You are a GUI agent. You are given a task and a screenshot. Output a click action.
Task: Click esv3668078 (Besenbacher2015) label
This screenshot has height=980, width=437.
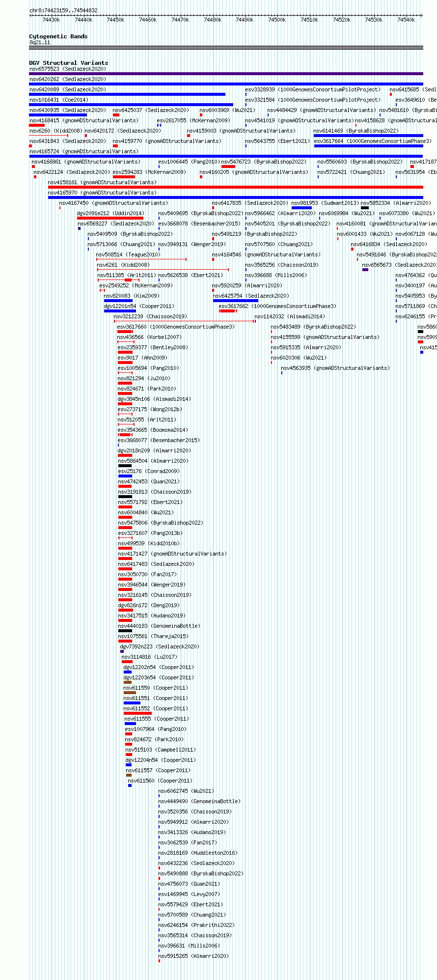click(199, 224)
